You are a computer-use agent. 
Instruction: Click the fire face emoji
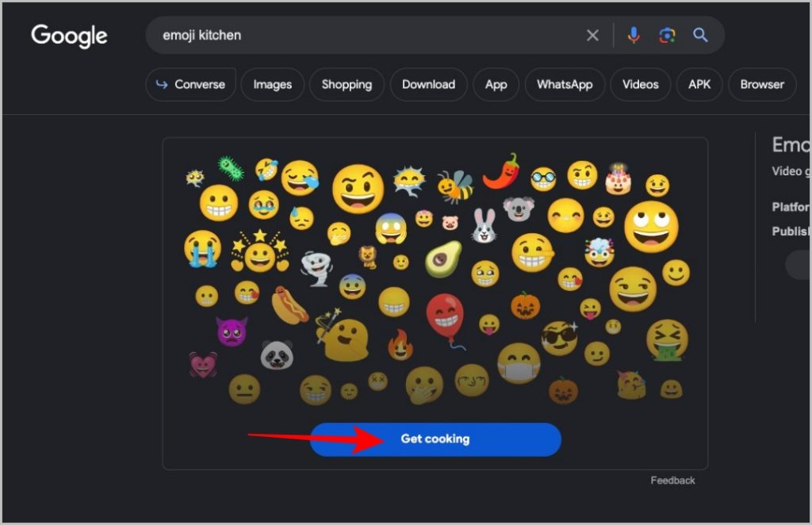pyautogui.click(x=400, y=345)
